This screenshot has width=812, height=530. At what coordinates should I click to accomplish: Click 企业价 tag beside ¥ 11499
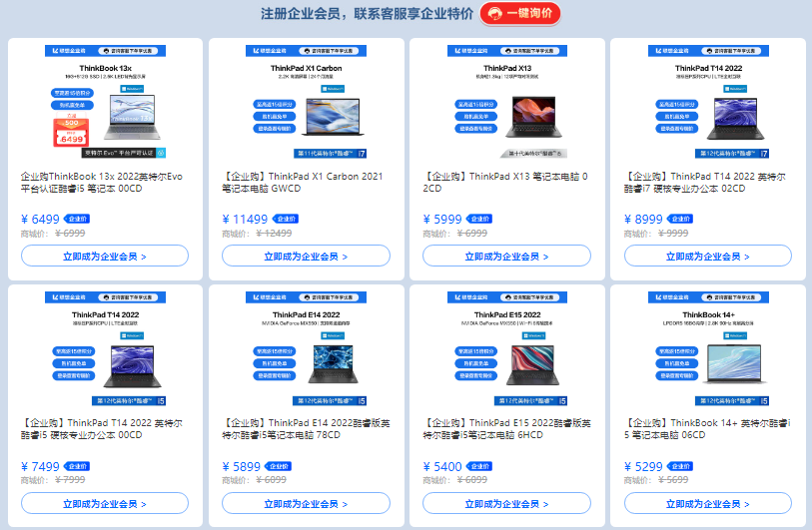pos(286,219)
